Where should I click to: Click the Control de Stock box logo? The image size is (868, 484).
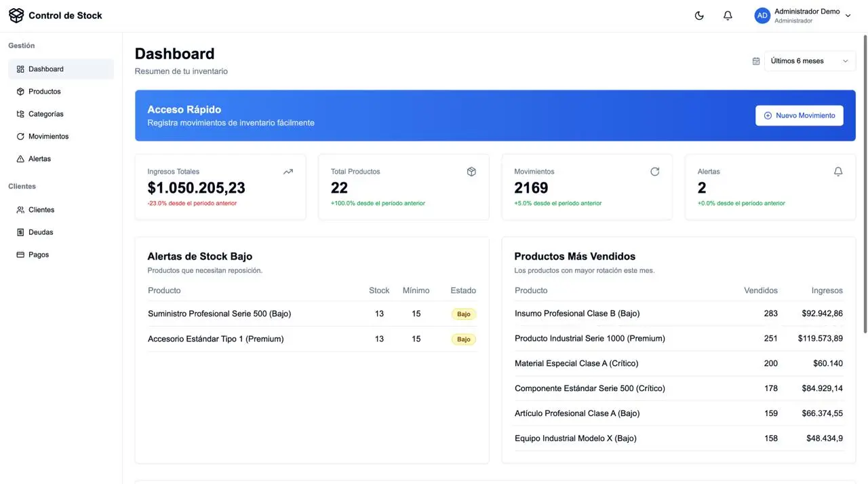click(16, 16)
